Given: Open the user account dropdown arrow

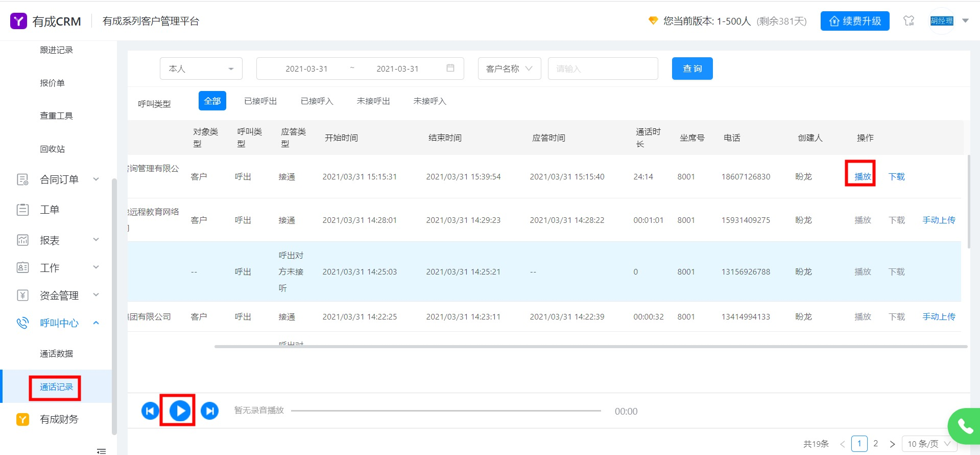Looking at the screenshot, I should click(x=965, y=21).
